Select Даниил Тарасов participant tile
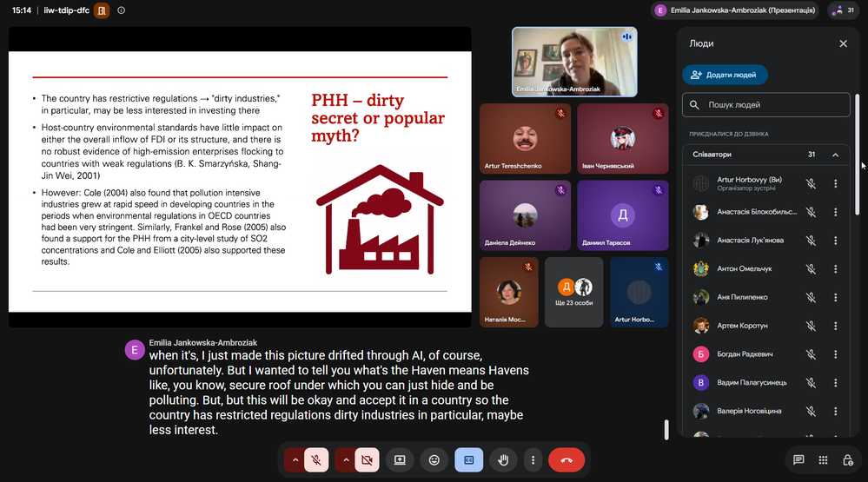This screenshot has height=482, width=868. coord(623,215)
